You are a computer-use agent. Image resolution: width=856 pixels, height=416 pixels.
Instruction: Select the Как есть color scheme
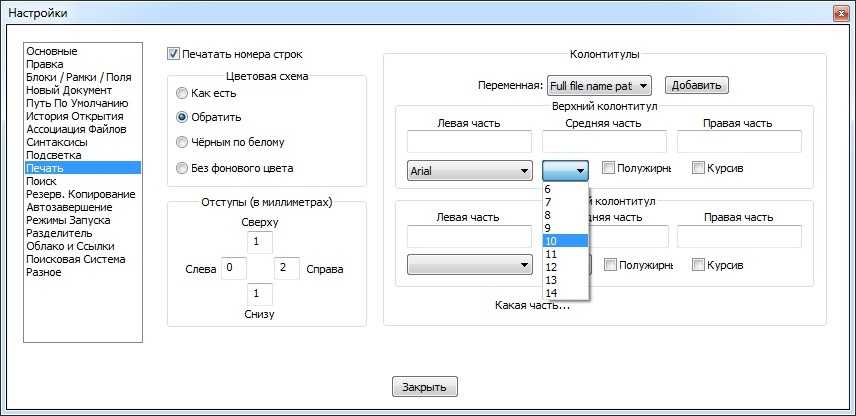(x=181, y=93)
